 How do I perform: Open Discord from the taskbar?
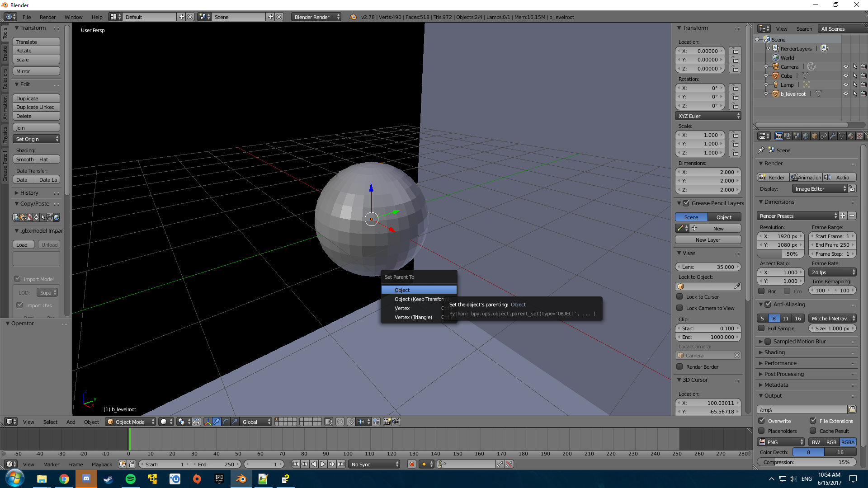(x=86, y=479)
